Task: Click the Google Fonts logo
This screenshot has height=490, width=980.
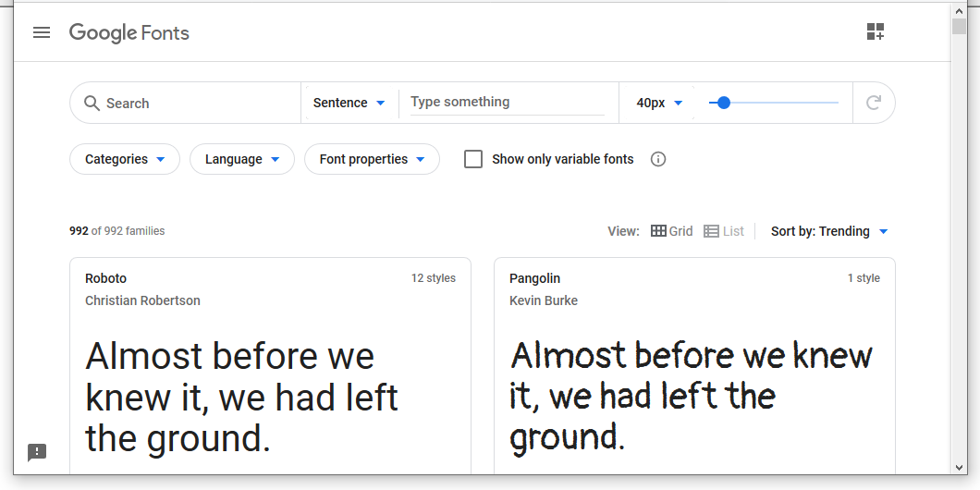Action: pos(129,33)
